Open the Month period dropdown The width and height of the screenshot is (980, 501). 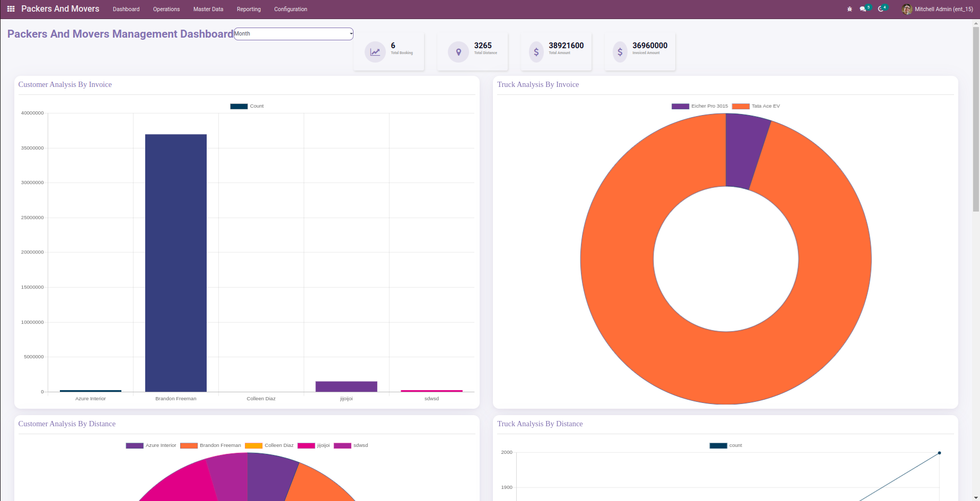pyautogui.click(x=294, y=34)
